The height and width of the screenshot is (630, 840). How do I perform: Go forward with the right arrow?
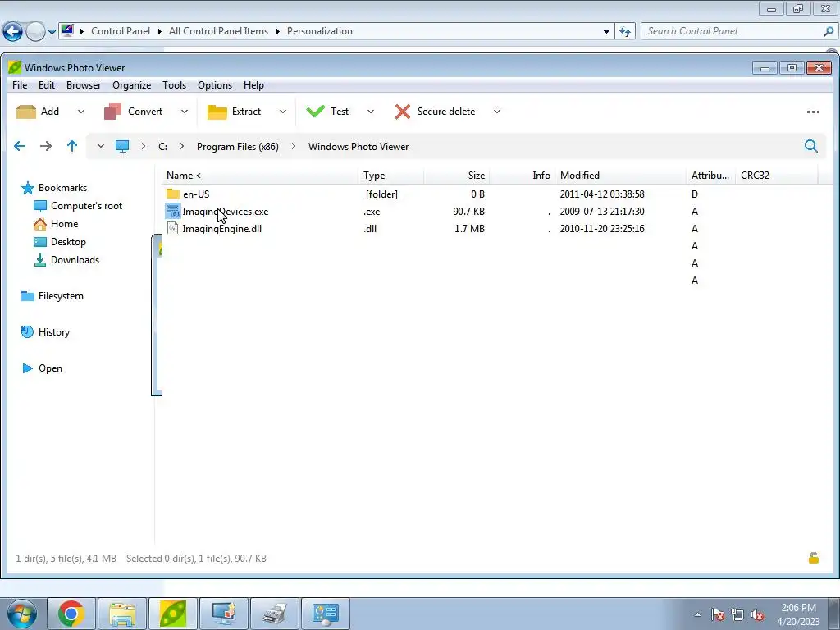pos(46,146)
